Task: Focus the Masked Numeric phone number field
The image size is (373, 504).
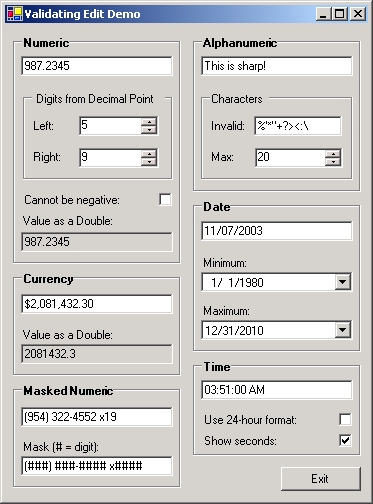Action: coord(97,417)
